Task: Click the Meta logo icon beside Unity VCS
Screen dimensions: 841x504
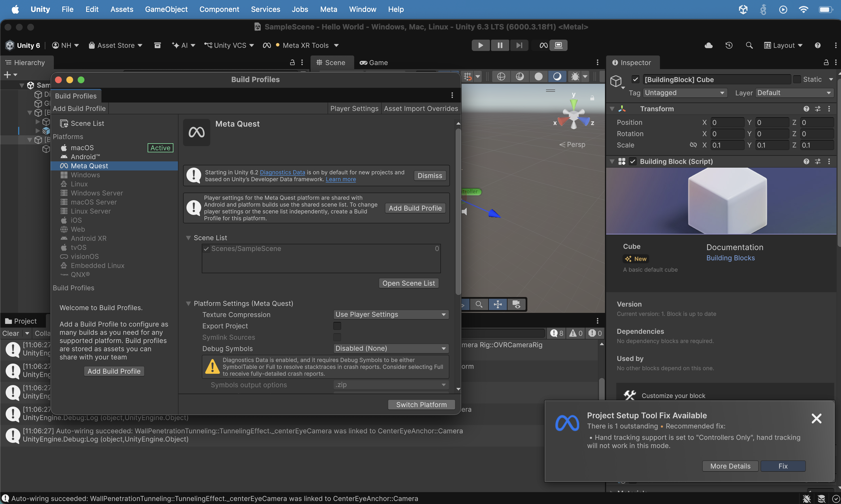Action: [267, 45]
